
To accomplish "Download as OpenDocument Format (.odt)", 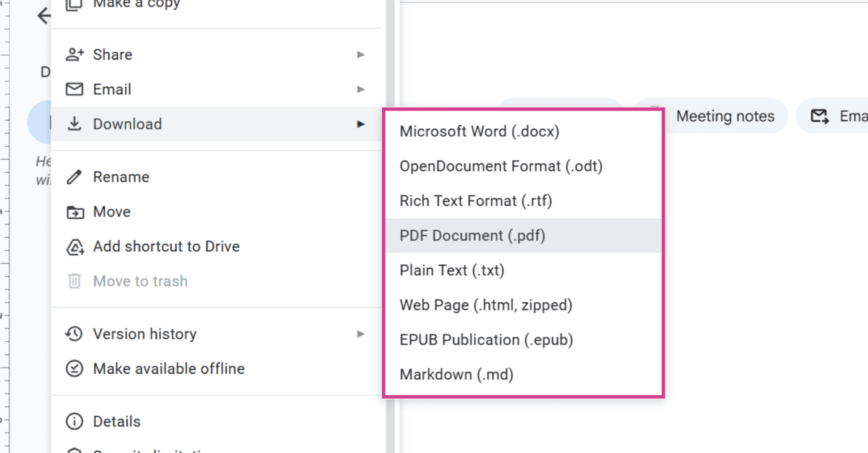I will click(x=524, y=166).
